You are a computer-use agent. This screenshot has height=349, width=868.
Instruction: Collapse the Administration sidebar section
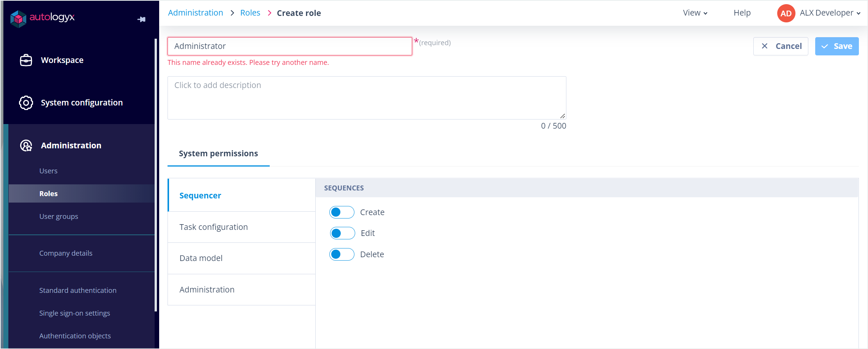point(71,146)
